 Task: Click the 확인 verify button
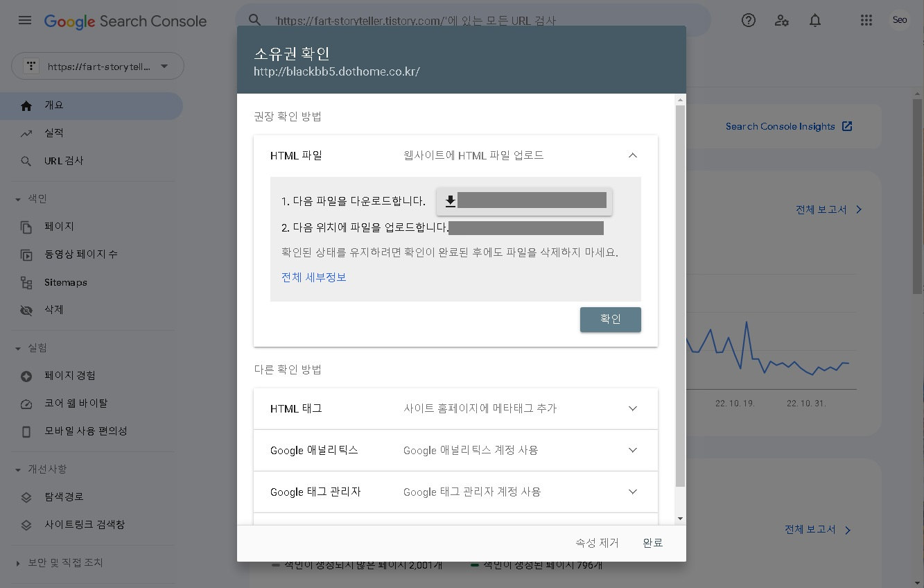(x=611, y=320)
